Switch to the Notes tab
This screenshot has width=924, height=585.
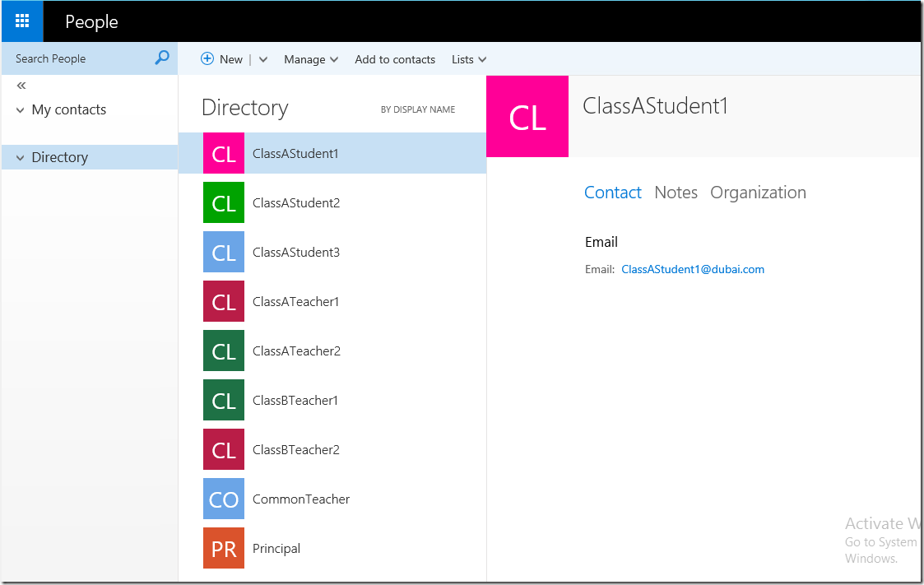(676, 193)
